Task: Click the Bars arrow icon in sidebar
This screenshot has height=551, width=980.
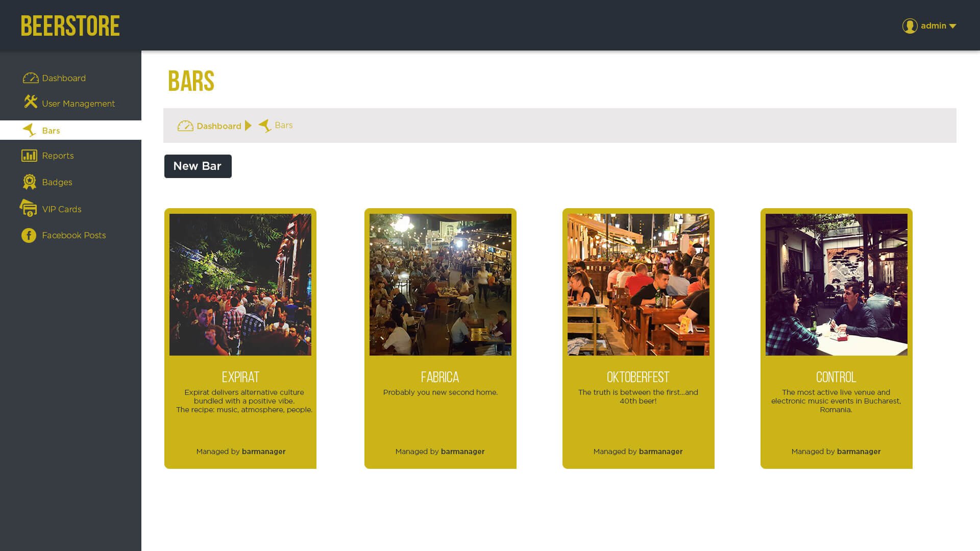Action: (x=29, y=130)
